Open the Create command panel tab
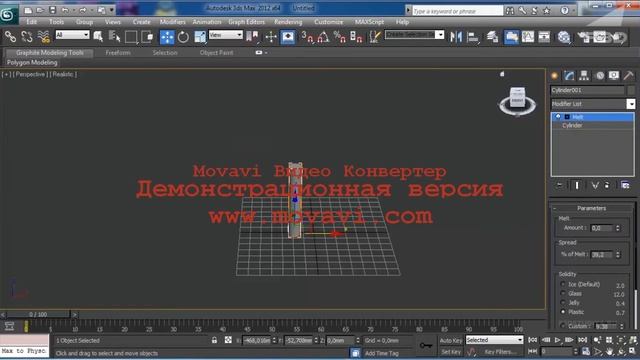 point(554,76)
